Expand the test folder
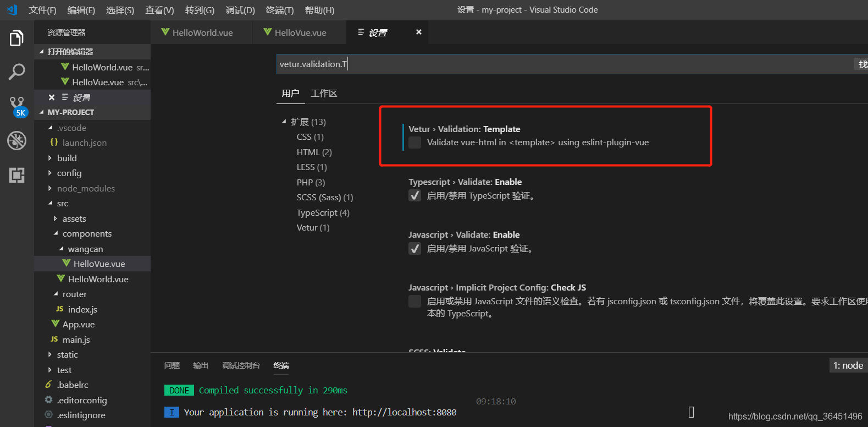This screenshot has height=427, width=868. 50,370
